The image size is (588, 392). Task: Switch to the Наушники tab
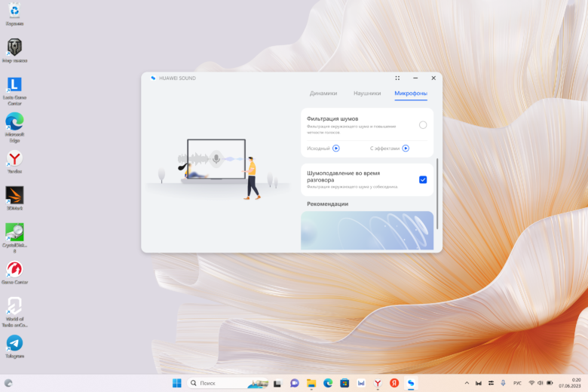[x=367, y=93]
